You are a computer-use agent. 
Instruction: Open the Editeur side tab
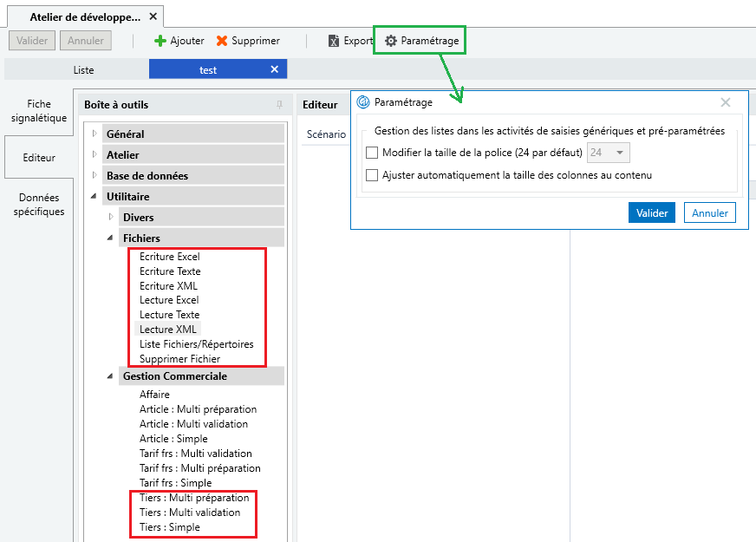coord(39,158)
